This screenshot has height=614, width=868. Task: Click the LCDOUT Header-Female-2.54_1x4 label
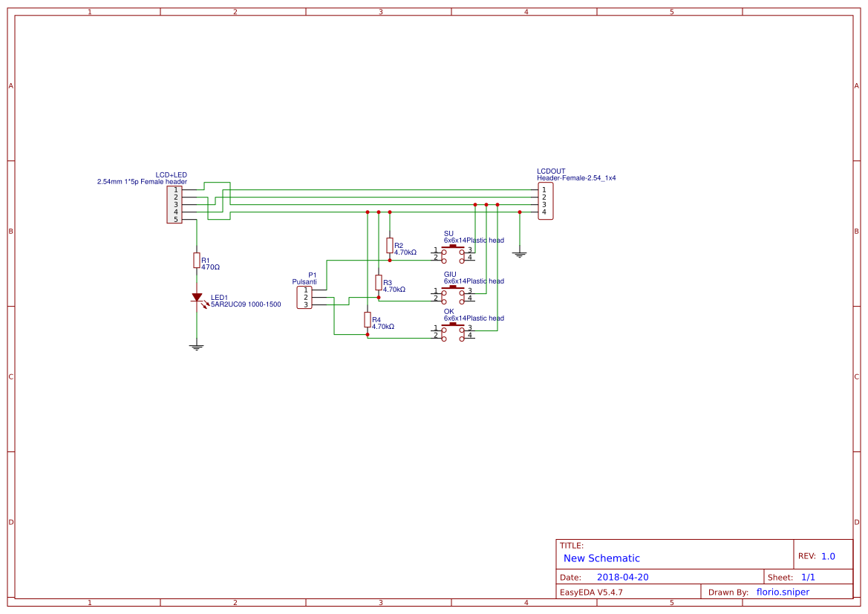click(x=578, y=178)
